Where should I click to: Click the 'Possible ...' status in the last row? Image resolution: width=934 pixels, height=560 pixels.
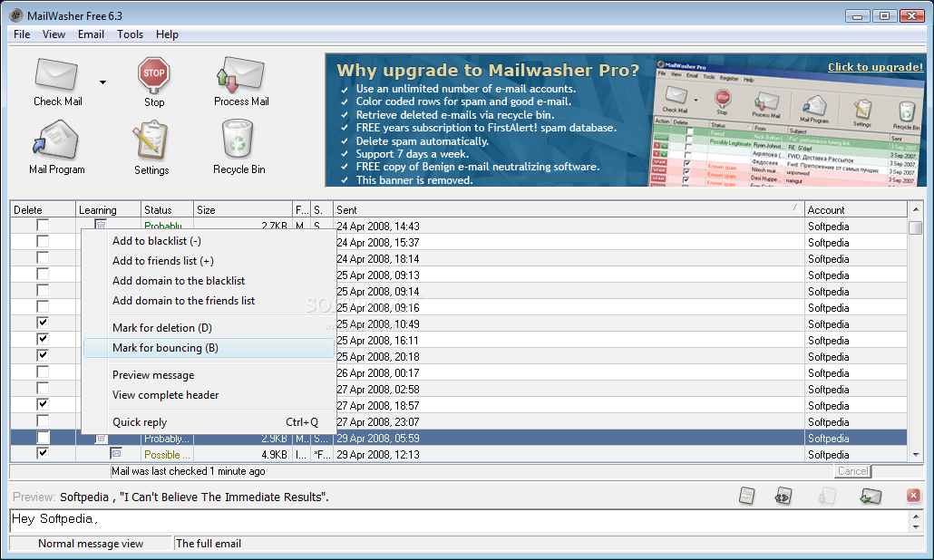(x=167, y=455)
